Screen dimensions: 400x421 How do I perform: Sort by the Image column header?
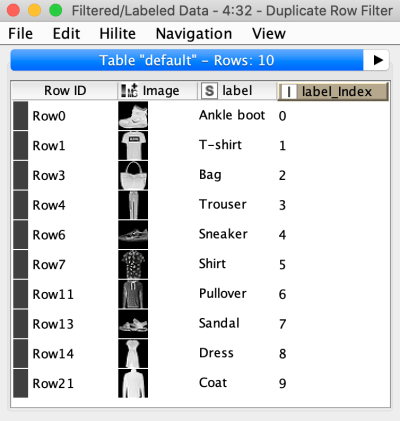[158, 91]
